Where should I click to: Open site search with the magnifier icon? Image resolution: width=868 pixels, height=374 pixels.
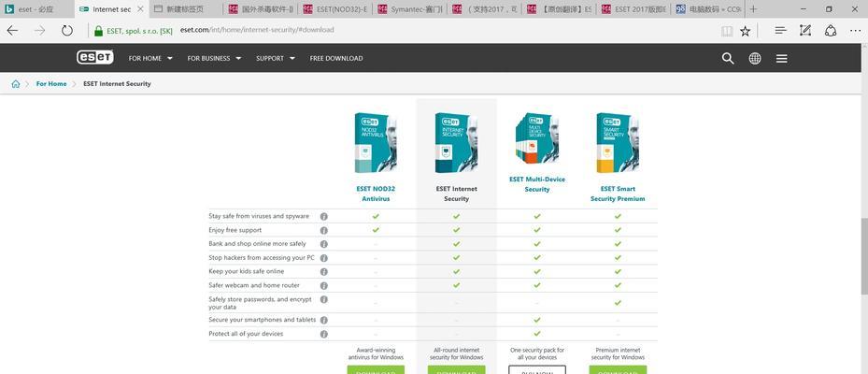pyautogui.click(x=728, y=58)
